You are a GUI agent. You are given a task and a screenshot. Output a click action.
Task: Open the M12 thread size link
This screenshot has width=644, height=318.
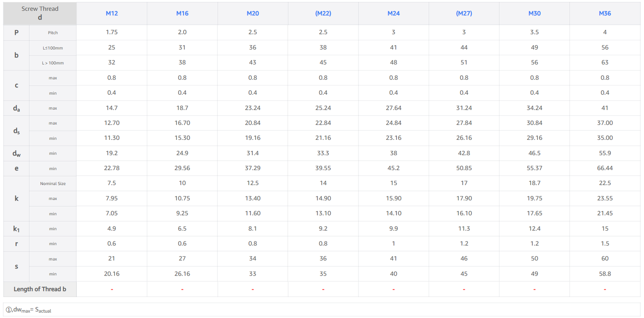click(111, 13)
